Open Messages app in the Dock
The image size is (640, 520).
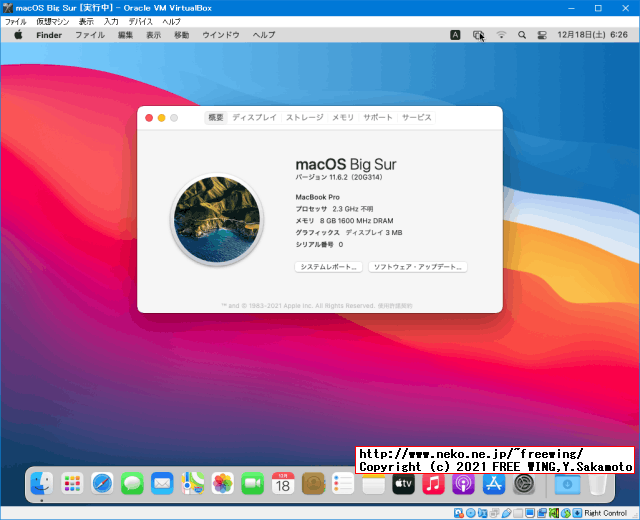[132, 484]
